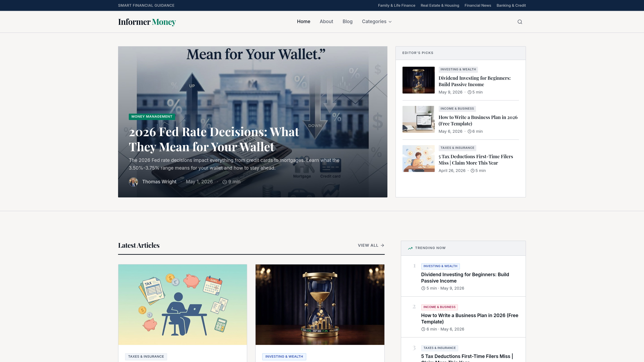Click the View All arrow icon

pyautogui.click(x=382, y=245)
